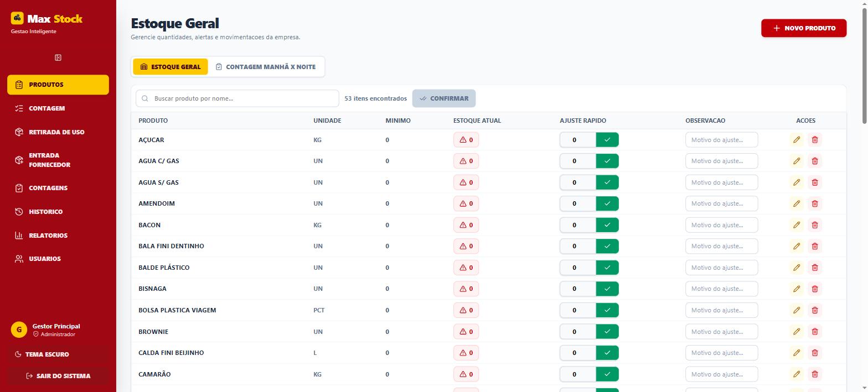
Task: Click the observation field for BISNAGA
Action: [721, 289]
